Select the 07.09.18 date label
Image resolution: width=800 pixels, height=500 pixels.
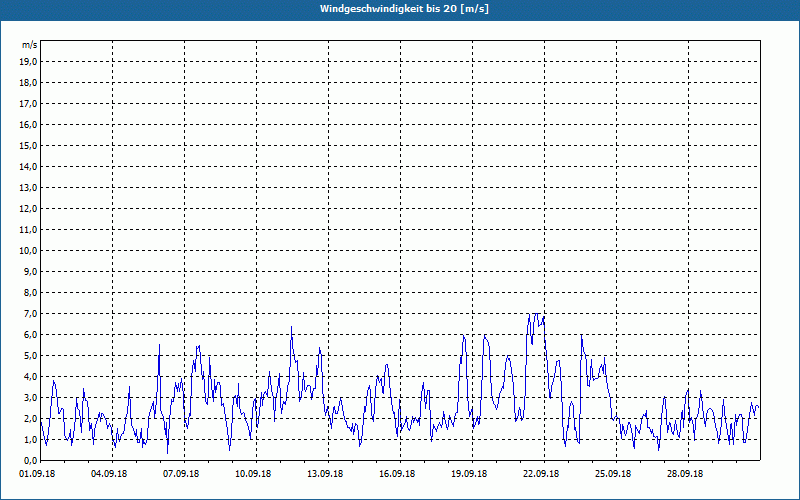click(181, 473)
